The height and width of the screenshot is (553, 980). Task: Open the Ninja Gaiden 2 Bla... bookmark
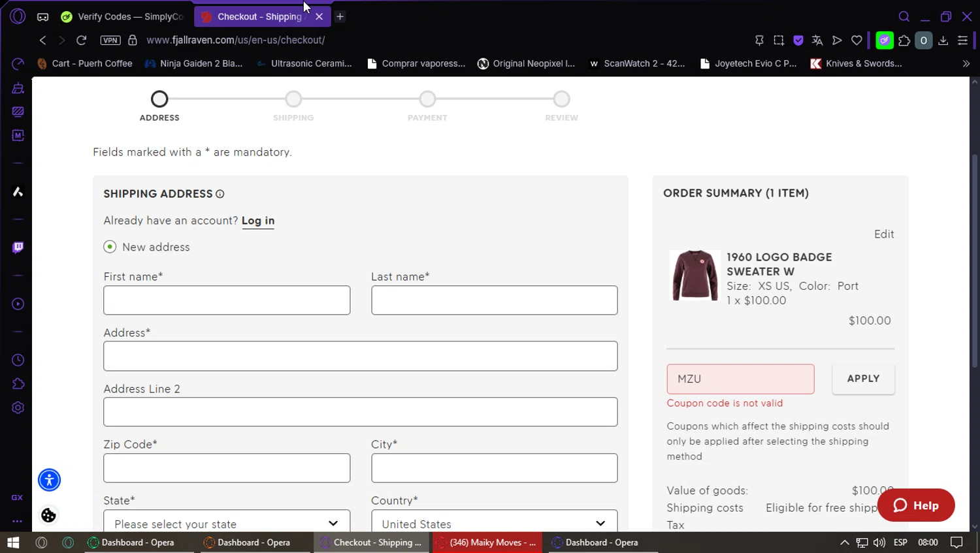(x=194, y=63)
